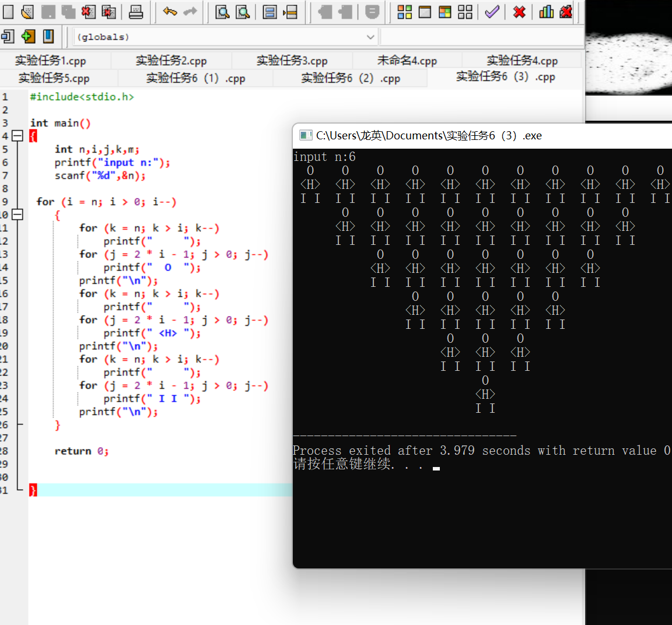The width and height of the screenshot is (672, 625).
Task: Click the blue-square icon on second toolbar row
Action: 8,36
